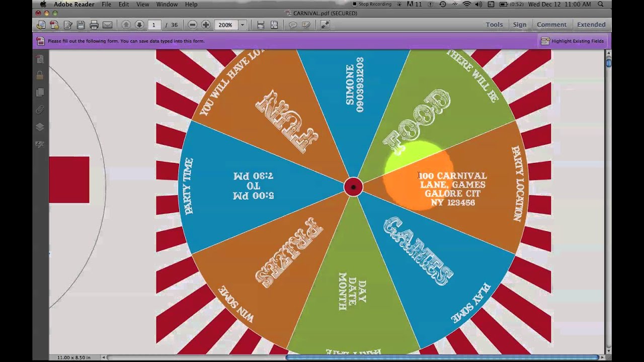
Task: Open the File menu
Action: tap(106, 4)
